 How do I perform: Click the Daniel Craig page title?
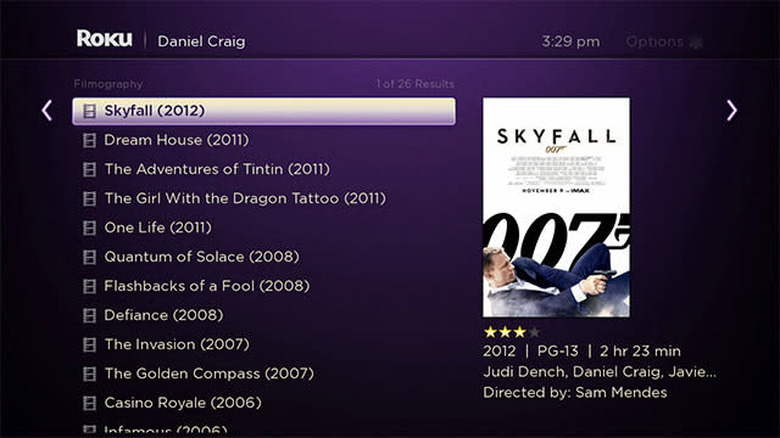203,42
